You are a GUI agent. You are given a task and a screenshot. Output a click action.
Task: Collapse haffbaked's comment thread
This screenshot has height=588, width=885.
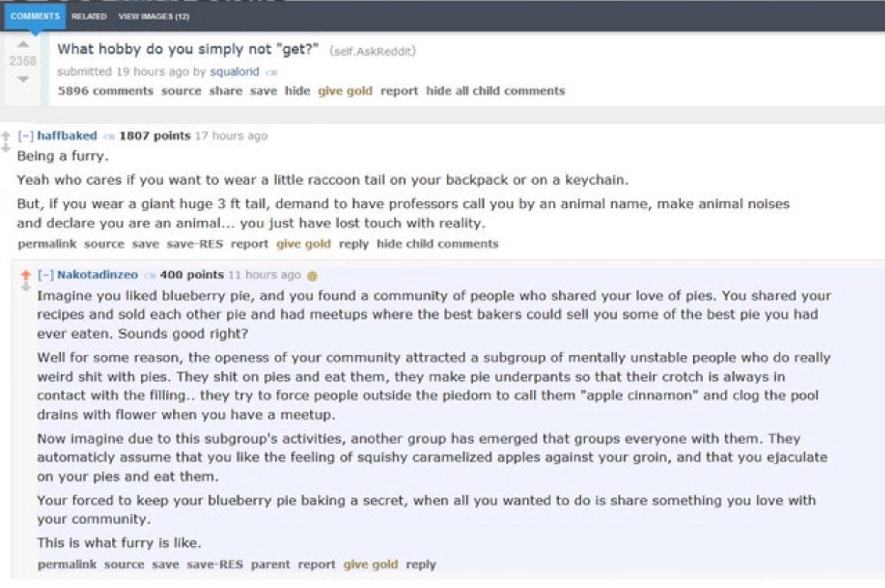(26, 136)
